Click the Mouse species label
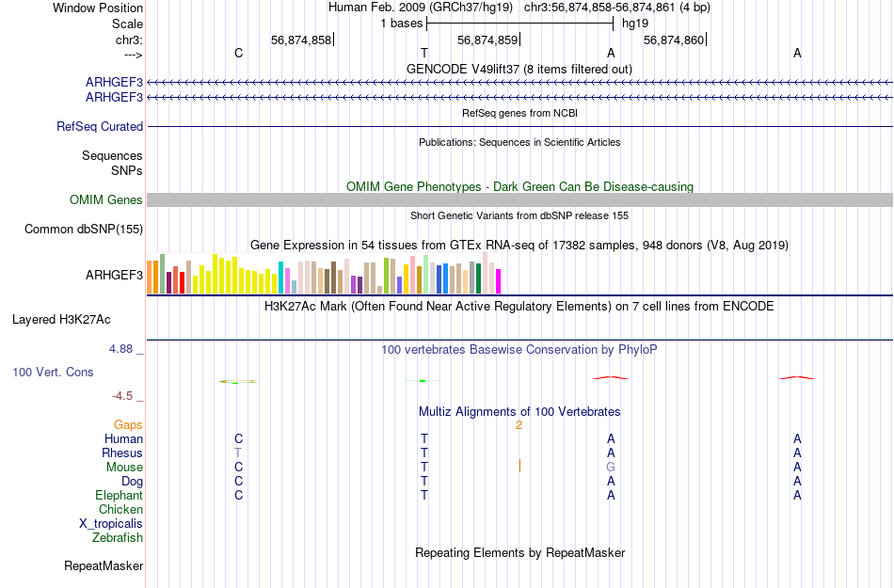Screen dimensions: 894x588 pyautogui.click(x=124, y=468)
